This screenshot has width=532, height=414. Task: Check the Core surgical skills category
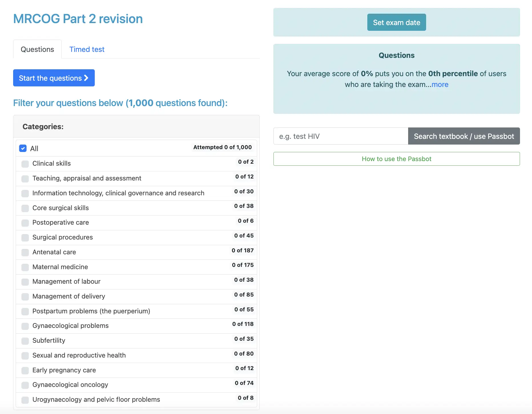click(25, 208)
